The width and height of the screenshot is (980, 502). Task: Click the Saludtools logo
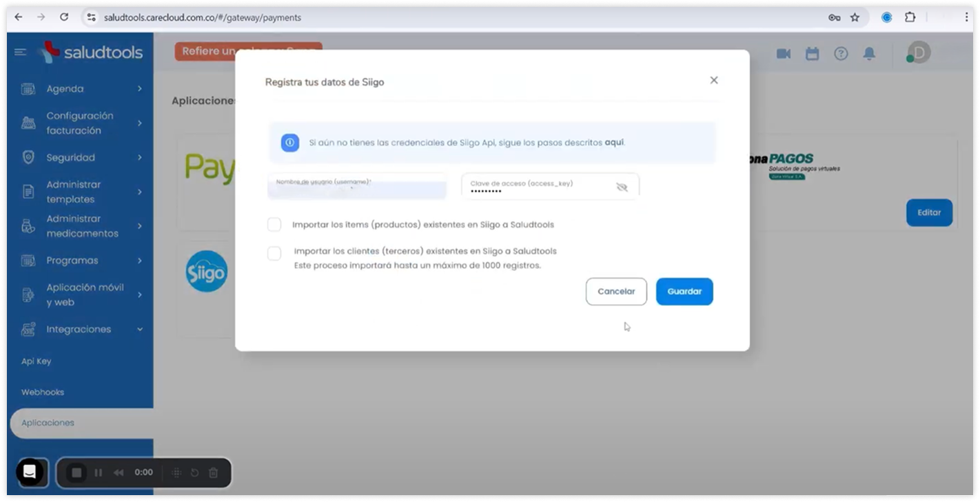[90, 52]
